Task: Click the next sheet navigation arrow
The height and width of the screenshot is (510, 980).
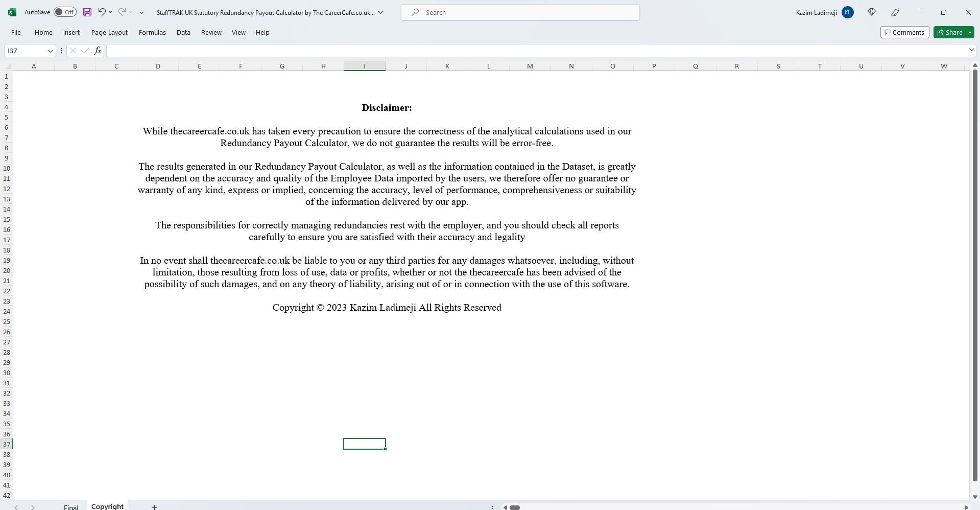Action: [x=32, y=507]
